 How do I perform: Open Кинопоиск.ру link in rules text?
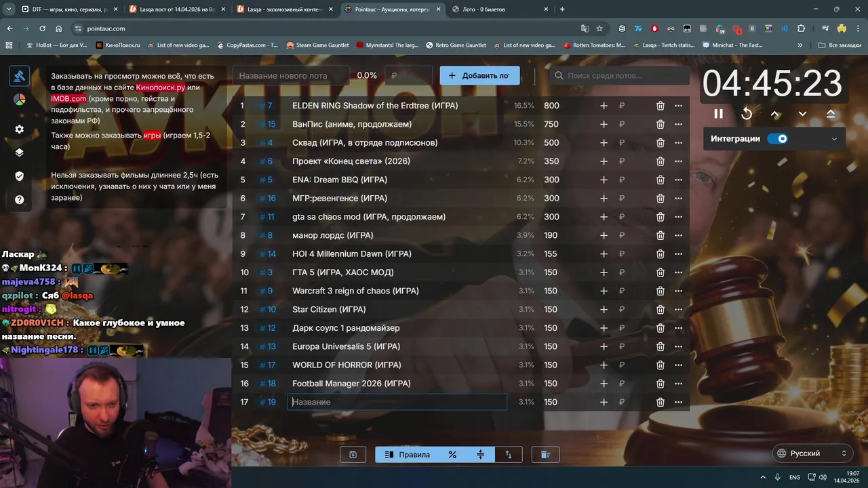(x=161, y=87)
